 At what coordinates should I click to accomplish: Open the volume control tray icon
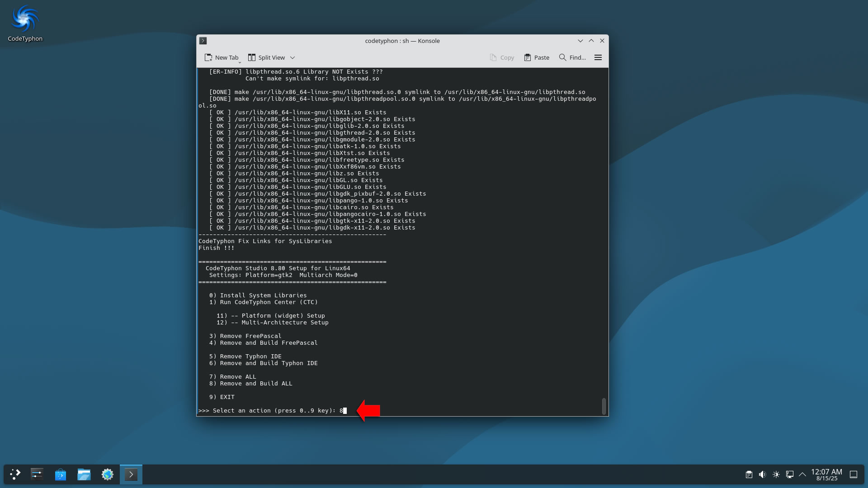pyautogui.click(x=763, y=474)
